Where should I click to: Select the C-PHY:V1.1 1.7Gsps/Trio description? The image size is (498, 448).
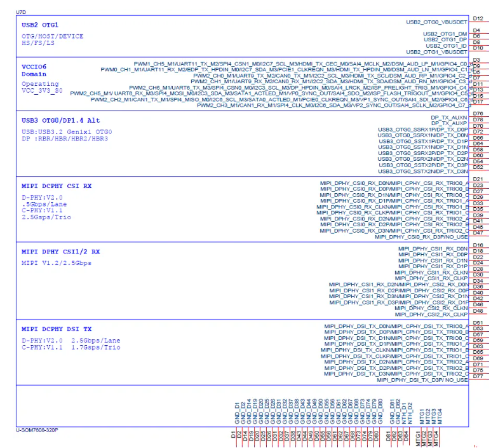[x=71, y=347]
